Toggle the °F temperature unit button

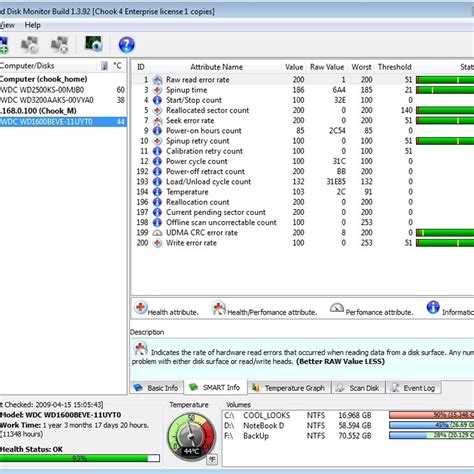212,459
